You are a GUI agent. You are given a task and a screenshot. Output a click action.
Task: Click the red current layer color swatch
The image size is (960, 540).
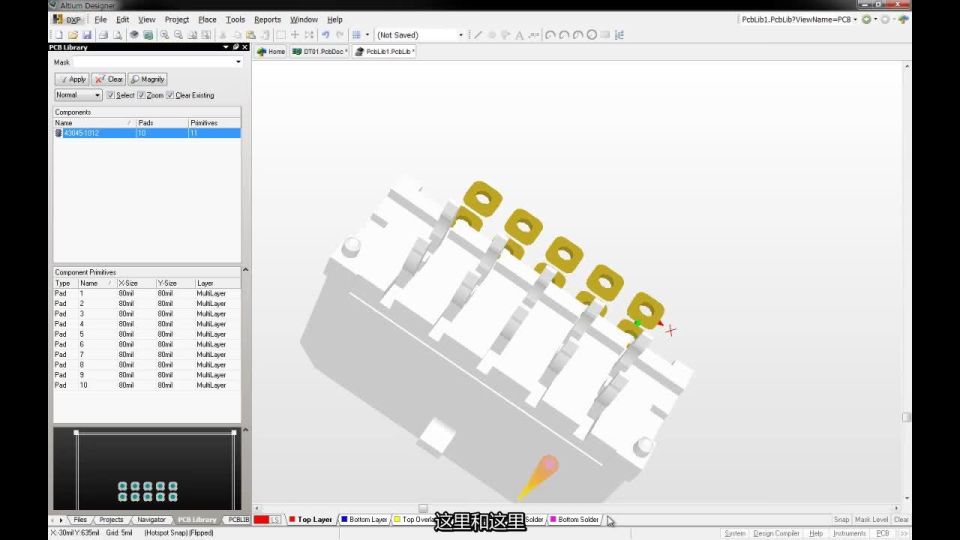(261, 519)
